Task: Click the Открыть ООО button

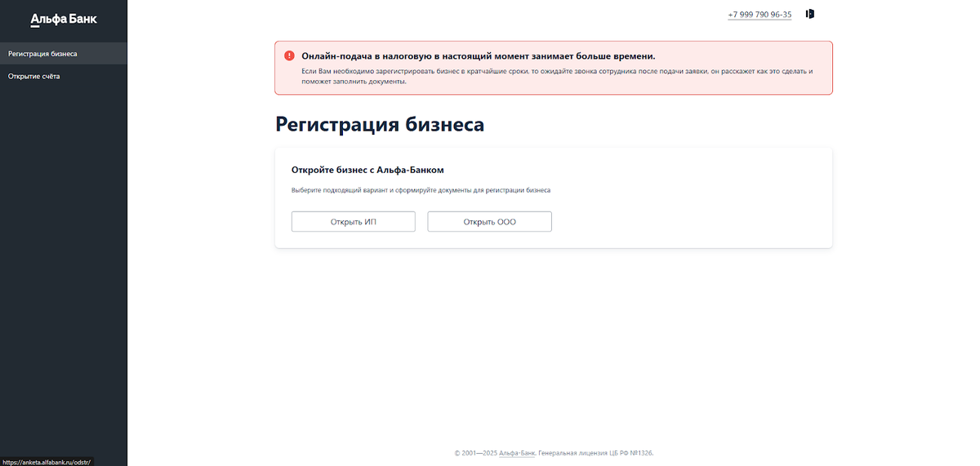Action: [490, 222]
